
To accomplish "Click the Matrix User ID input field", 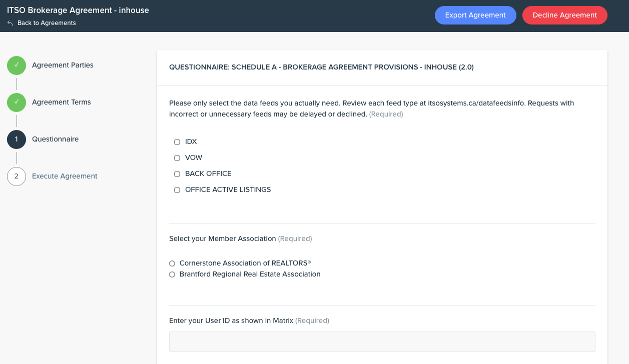I will coord(382,341).
